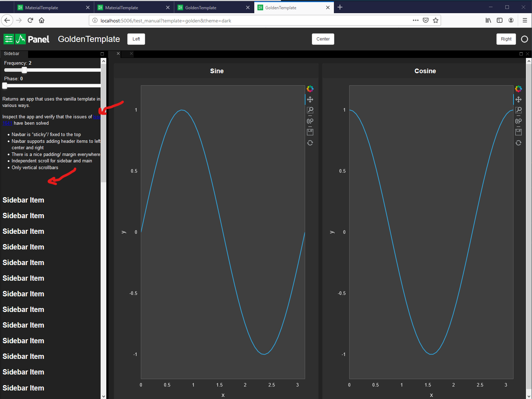Select the Box Zoom tool on the Sine plot
Screen dimensions: 532x399
[310, 110]
